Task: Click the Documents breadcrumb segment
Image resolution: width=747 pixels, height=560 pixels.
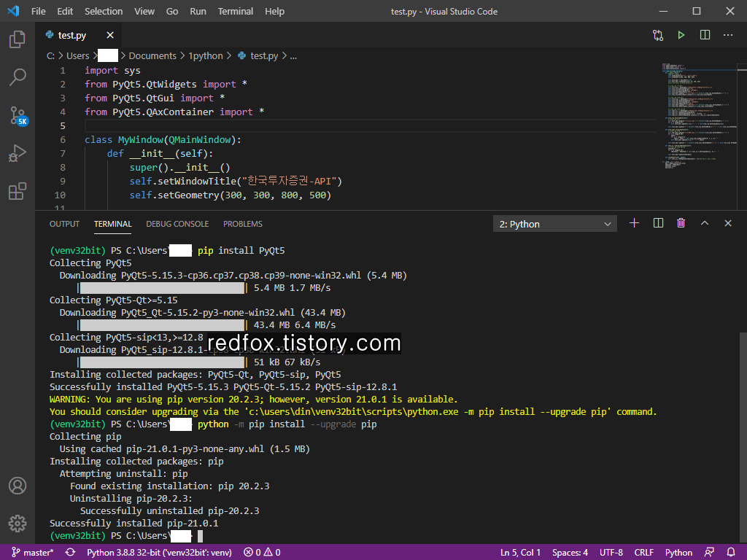Action: 152,55
